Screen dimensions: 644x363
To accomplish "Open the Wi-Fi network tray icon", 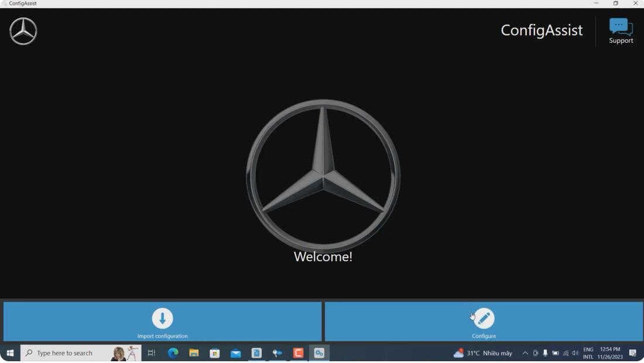I will pos(566,352).
